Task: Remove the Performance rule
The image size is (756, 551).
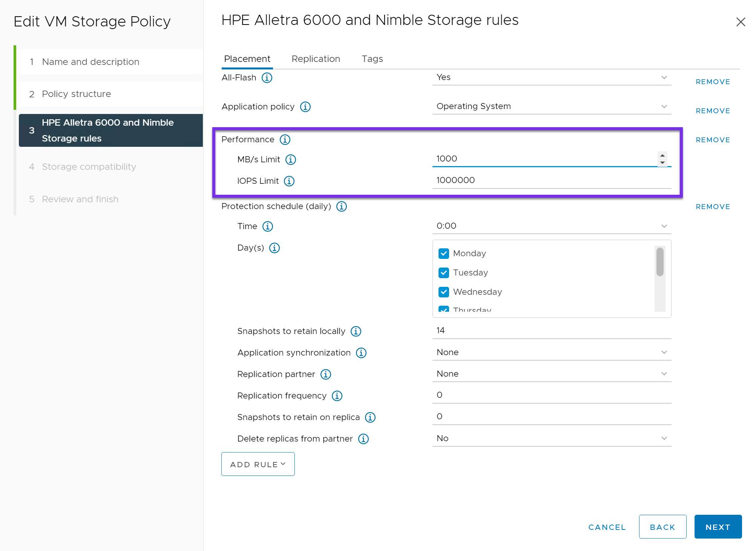Action: pyautogui.click(x=713, y=140)
